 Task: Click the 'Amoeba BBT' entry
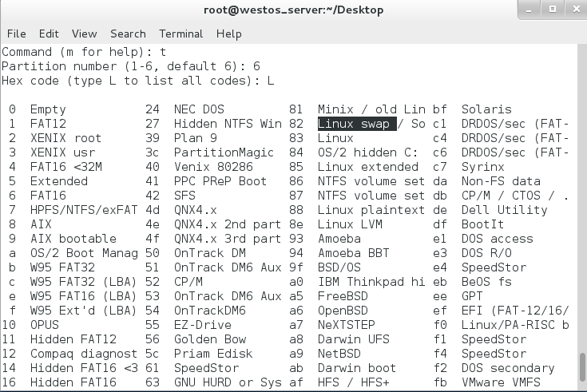pos(353,253)
